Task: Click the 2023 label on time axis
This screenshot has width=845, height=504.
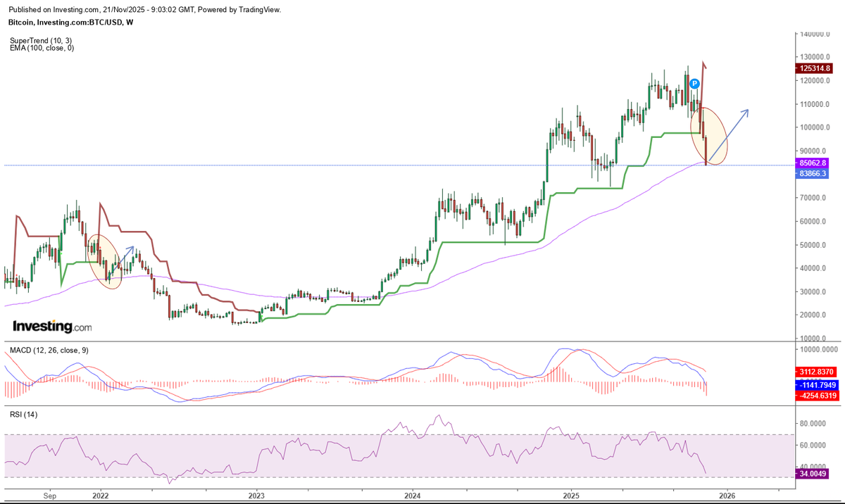Action: [256, 496]
